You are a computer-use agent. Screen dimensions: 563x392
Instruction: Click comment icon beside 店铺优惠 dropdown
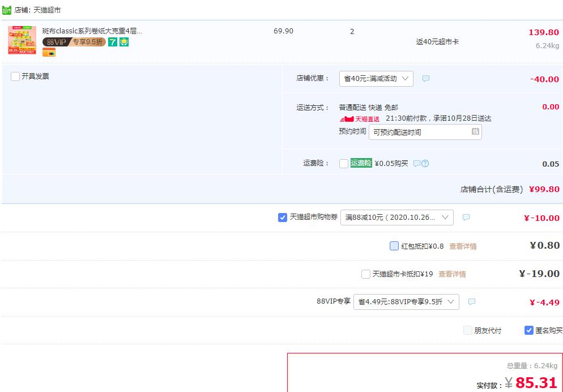pos(426,79)
